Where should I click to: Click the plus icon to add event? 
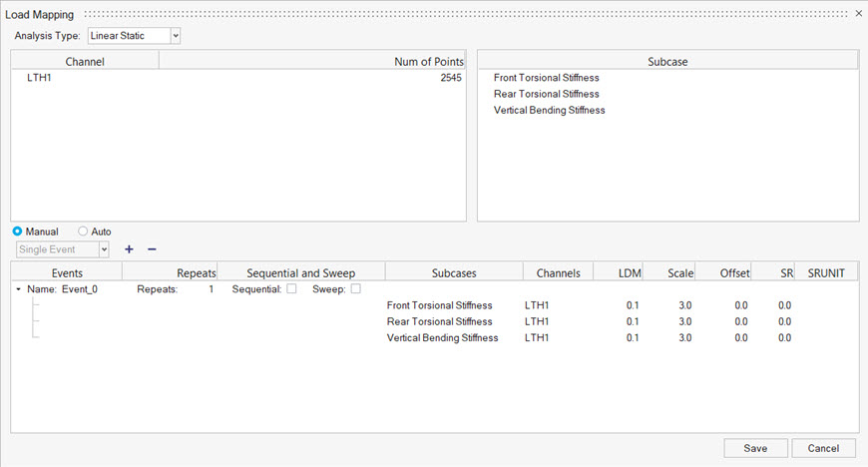(x=129, y=249)
